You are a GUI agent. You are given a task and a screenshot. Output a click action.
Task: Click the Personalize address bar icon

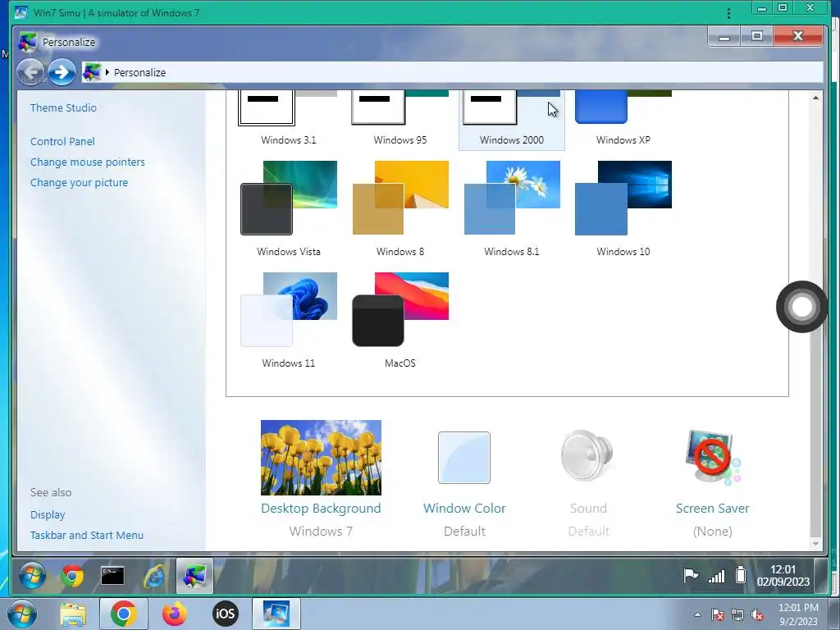(92, 72)
